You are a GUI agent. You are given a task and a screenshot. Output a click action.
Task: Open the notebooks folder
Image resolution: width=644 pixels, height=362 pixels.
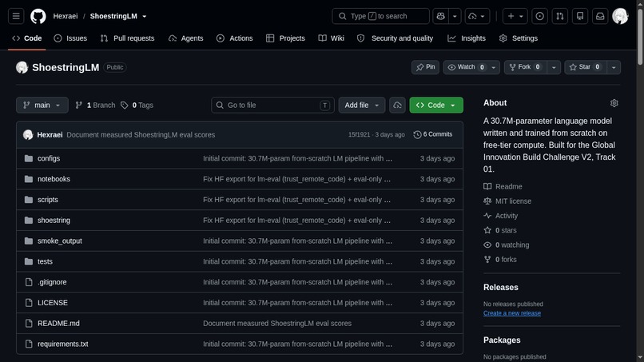pos(54,179)
